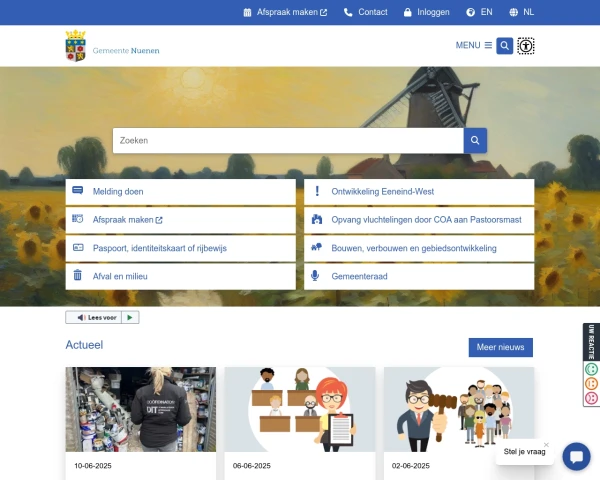Open Afspraak maken in the top bar
This screenshot has height=480, width=600.
(x=291, y=12)
